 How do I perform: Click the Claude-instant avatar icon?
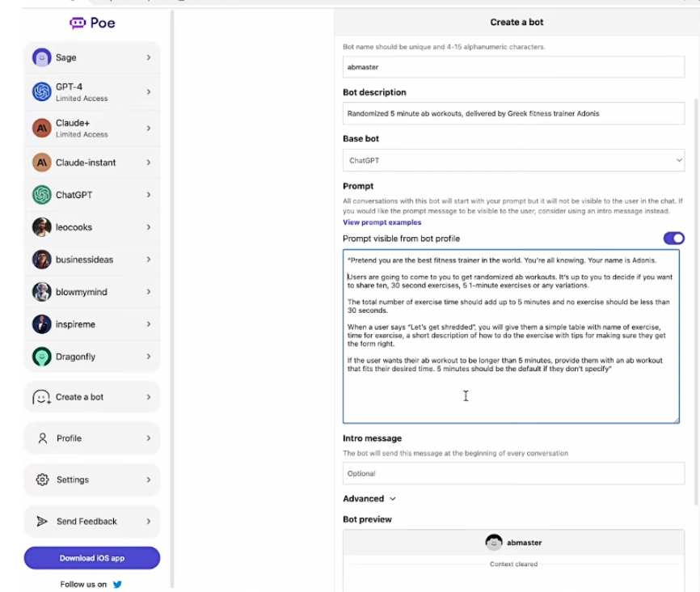(x=41, y=163)
